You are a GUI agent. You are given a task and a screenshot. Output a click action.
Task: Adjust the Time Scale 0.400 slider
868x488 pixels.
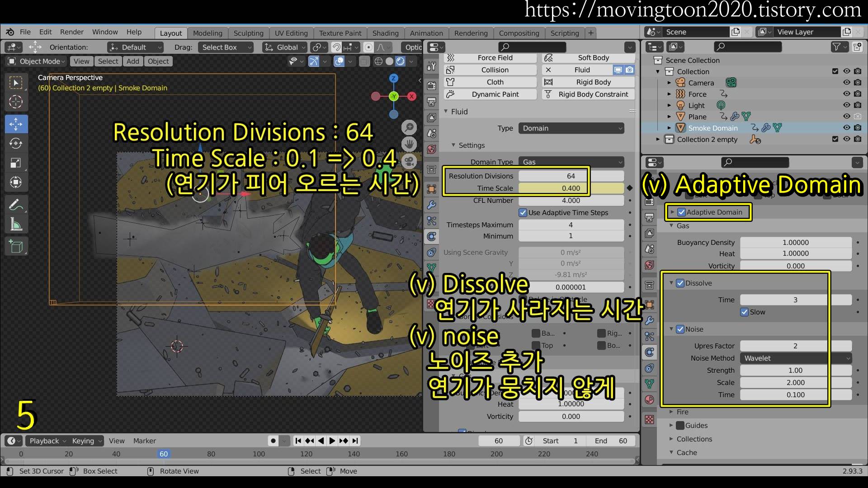tap(571, 188)
